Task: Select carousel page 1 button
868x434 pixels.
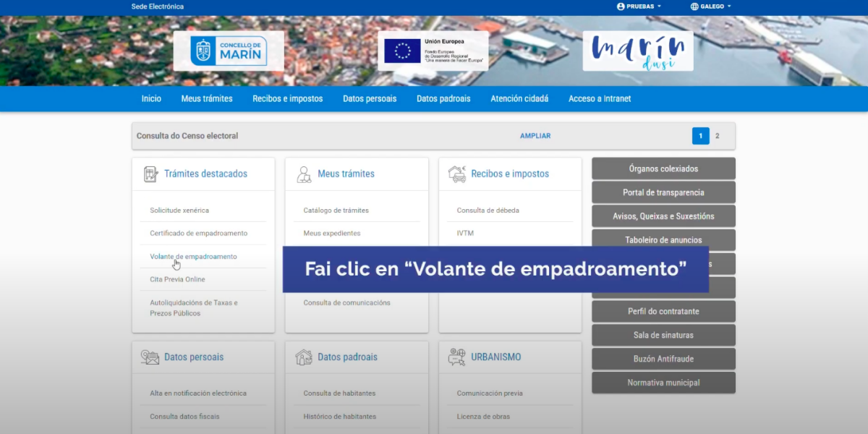Action: [x=700, y=136]
